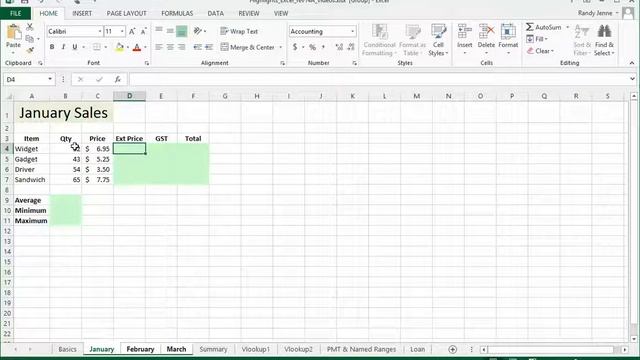Open the Font Color dropdown arrow
Screen dimensions: 640x360
[145, 47]
